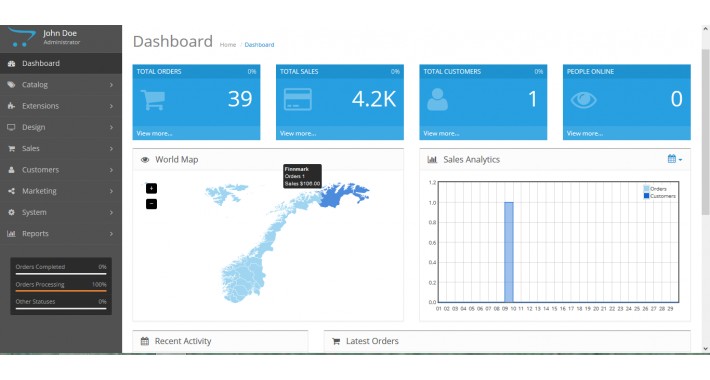
Task: Expand the Design menu chevron
Action: [x=111, y=127]
